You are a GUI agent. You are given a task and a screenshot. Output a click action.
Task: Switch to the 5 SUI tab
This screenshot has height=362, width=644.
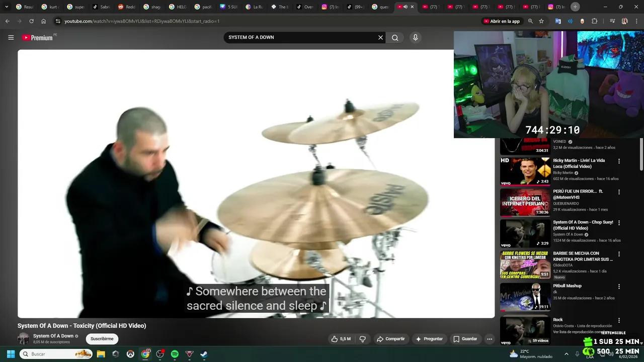coord(228,7)
